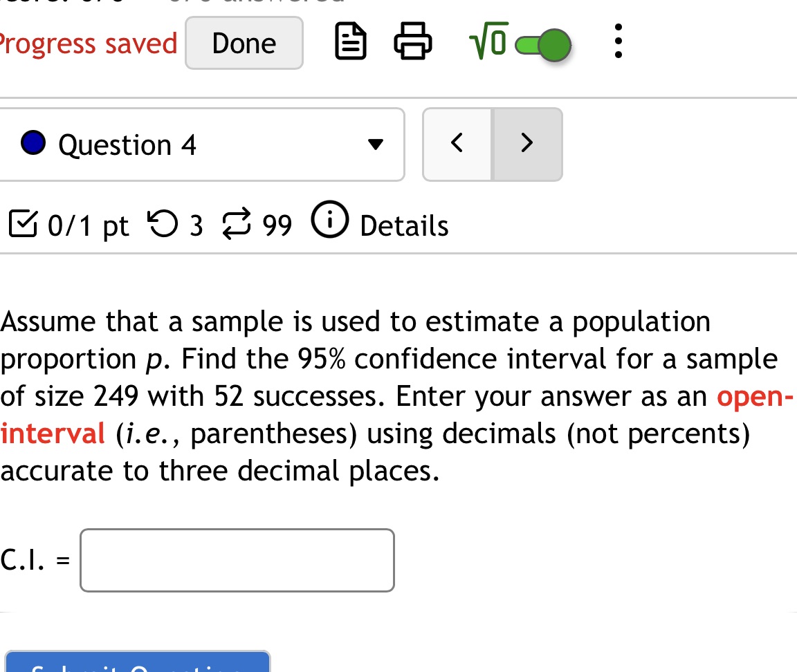Click the Done button

tap(244, 43)
